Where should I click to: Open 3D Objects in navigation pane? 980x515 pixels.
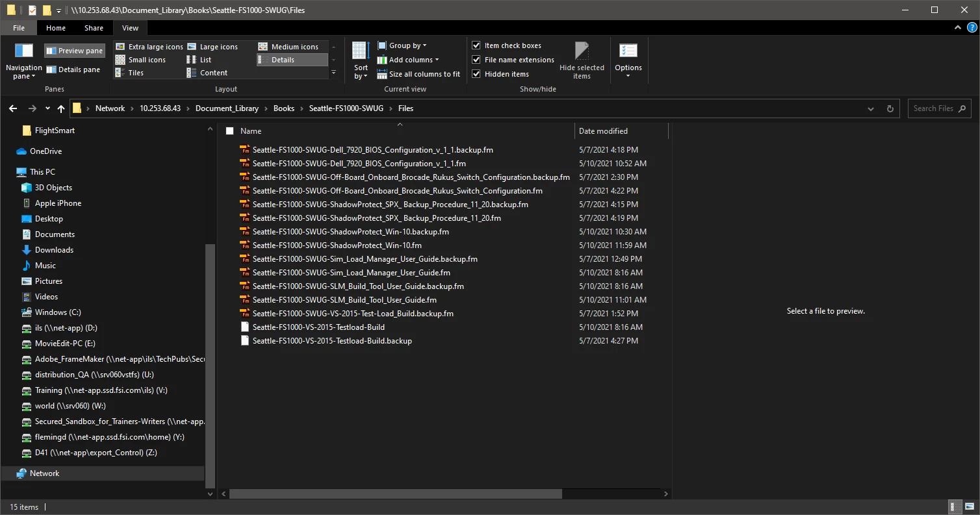[53, 188]
